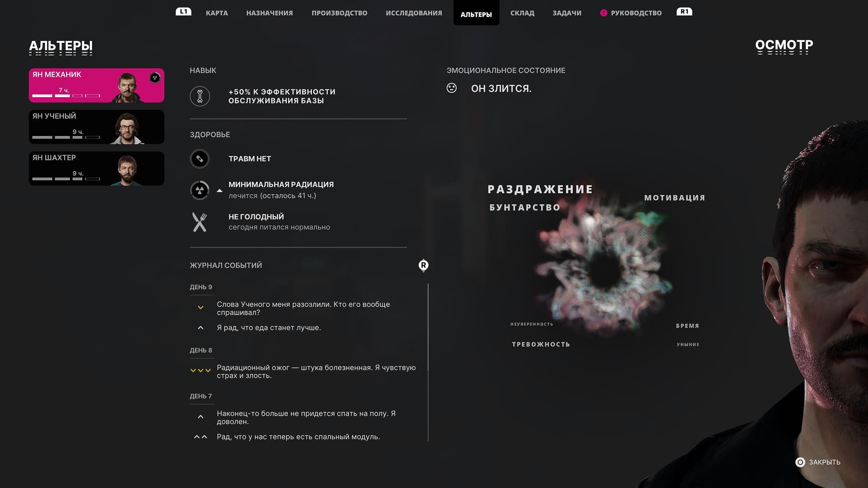
Task: Expand the Ученый anger log entry chevron
Action: 200,307
